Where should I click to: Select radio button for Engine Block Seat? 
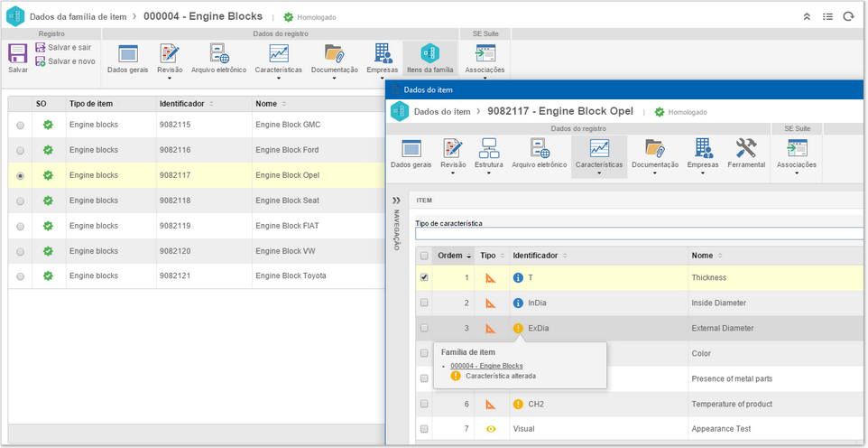[x=21, y=201]
